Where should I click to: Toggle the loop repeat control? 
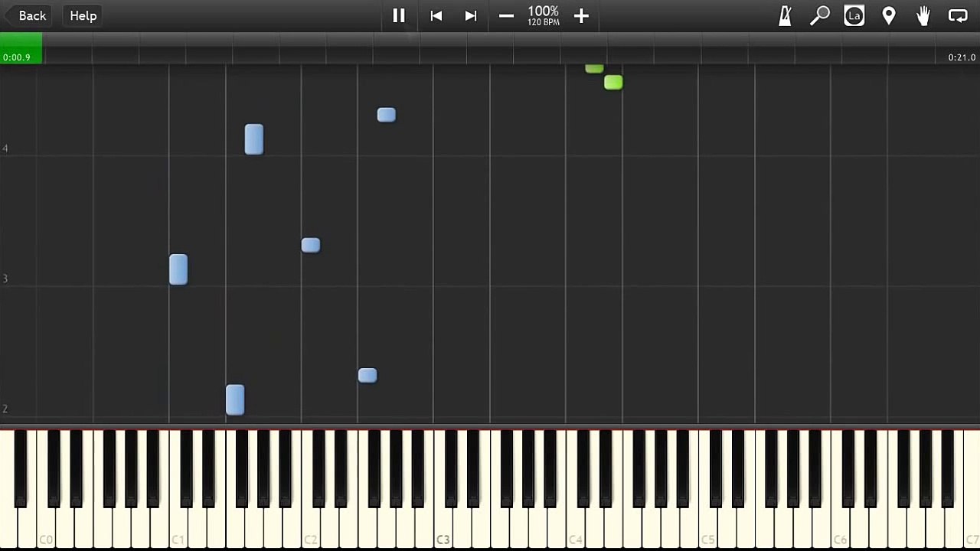coord(958,15)
